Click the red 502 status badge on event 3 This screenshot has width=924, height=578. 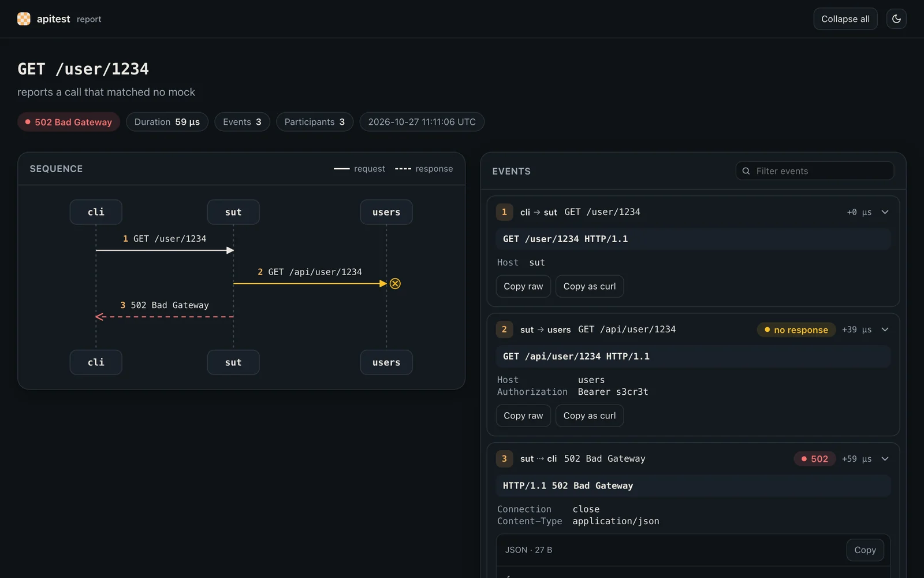coord(815,459)
